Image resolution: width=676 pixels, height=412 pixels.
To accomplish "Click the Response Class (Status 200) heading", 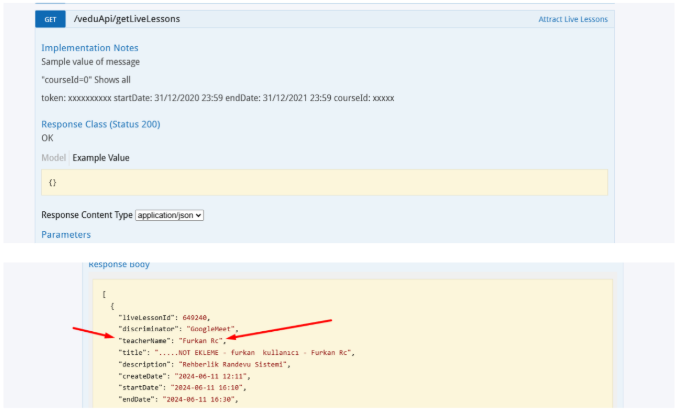I will click(x=100, y=124).
